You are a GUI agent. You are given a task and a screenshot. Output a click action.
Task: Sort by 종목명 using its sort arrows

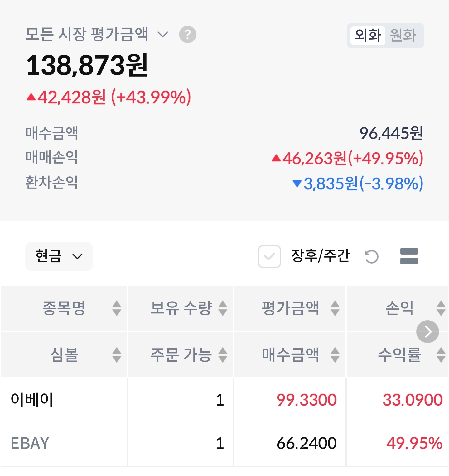pos(117,308)
